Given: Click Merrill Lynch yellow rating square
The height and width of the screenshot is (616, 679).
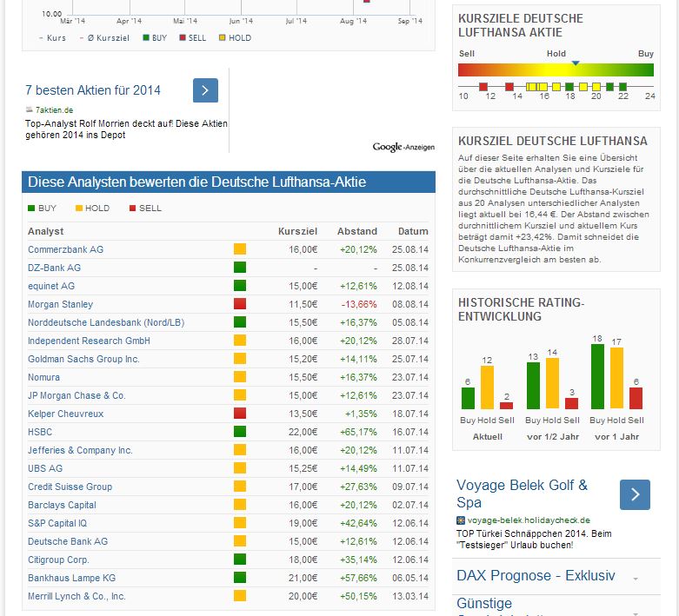Looking at the screenshot, I should 239,596.
